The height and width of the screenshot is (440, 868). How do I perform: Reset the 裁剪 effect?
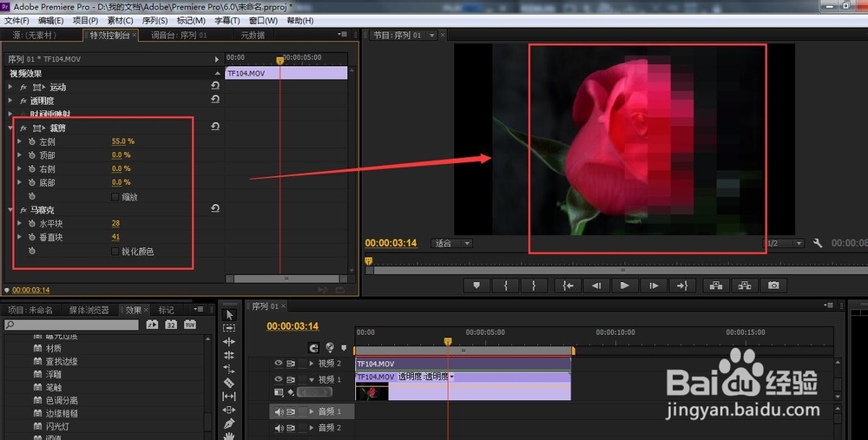(x=215, y=127)
